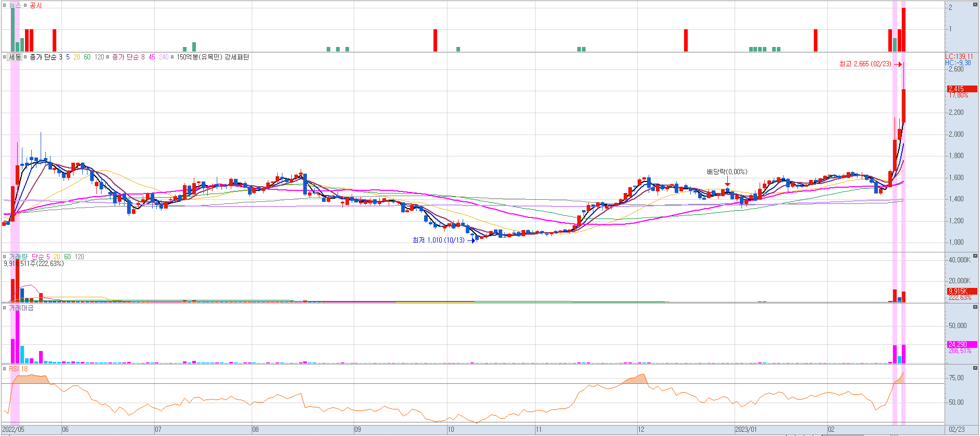Click the 266.51% trade value change label
Image resolution: width=980 pixels, height=436 pixels.
coord(960,351)
